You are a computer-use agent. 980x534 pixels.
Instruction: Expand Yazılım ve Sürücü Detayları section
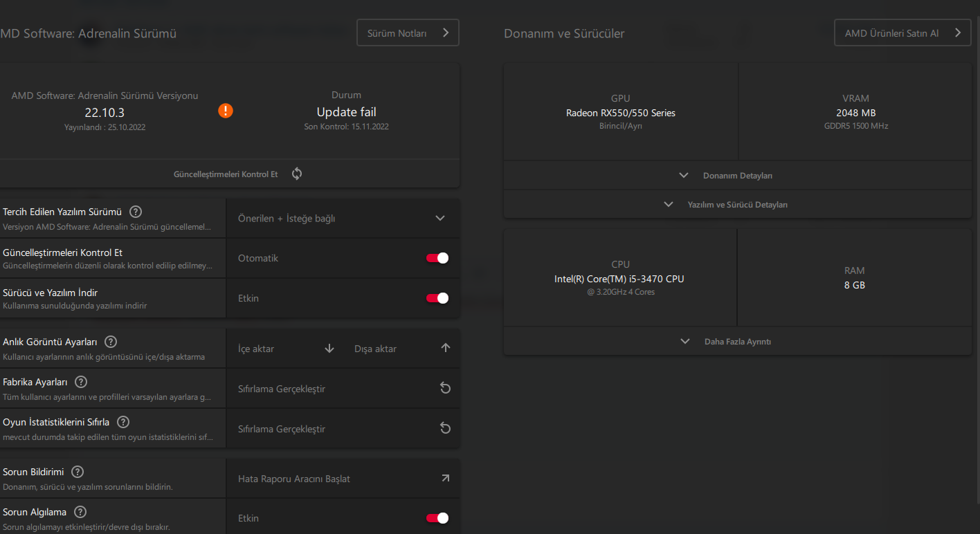pos(738,205)
